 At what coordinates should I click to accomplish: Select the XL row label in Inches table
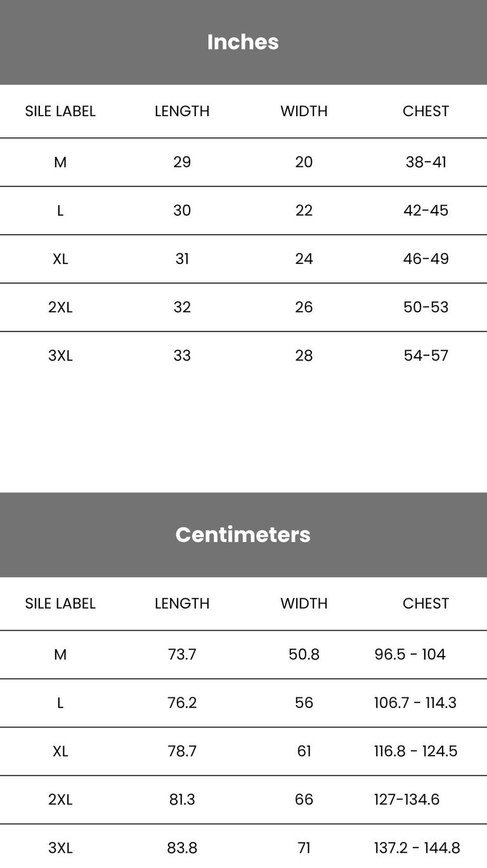coord(60,259)
